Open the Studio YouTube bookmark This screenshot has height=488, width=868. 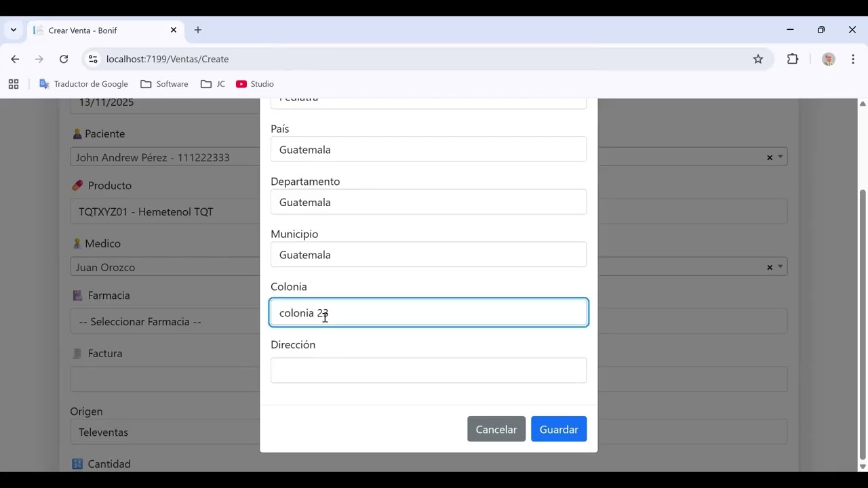click(x=255, y=84)
